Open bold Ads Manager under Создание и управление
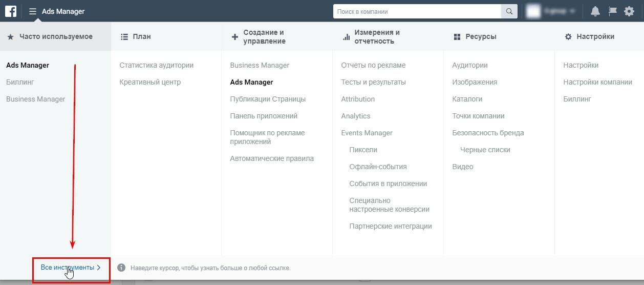644x285 pixels. (251, 82)
